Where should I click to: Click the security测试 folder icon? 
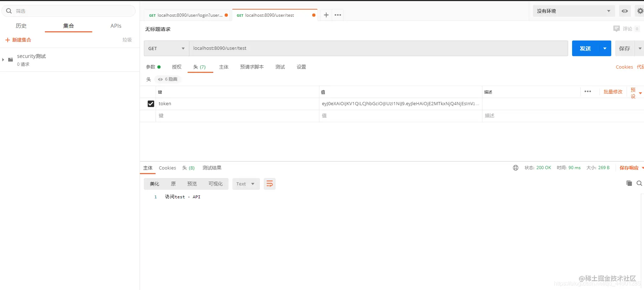point(11,60)
